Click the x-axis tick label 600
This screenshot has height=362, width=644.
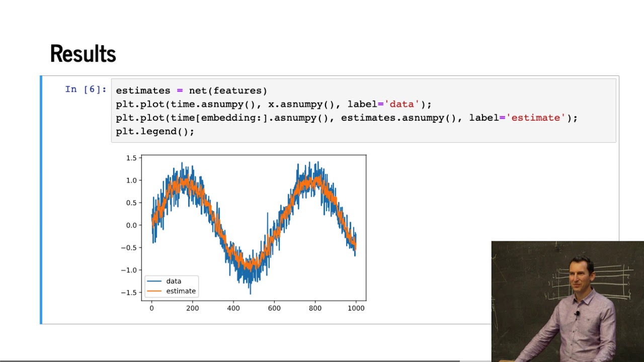[274, 308]
